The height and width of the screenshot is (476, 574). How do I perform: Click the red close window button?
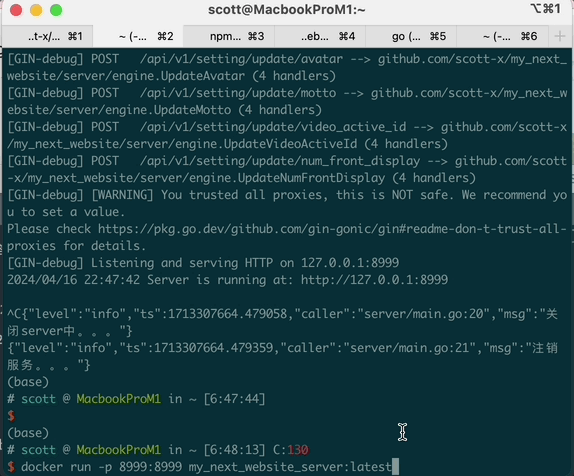pyautogui.click(x=16, y=10)
